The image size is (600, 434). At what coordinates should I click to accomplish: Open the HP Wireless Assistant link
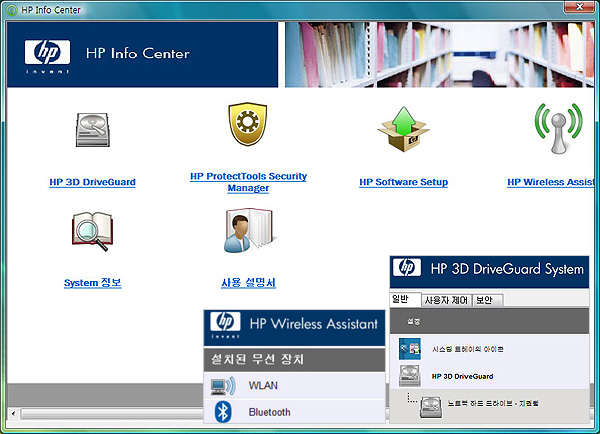(551, 182)
